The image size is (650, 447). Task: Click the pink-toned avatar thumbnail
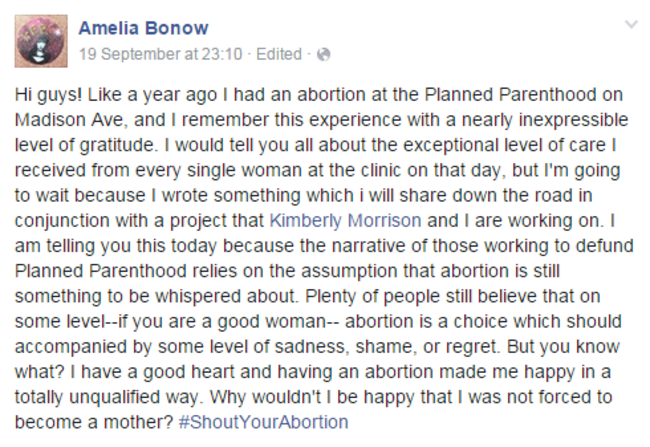click(x=41, y=41)
